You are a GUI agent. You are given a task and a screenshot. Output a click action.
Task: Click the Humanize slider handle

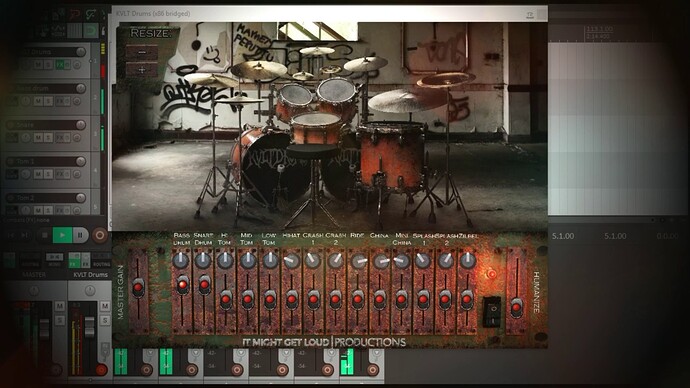pos(517,307)
